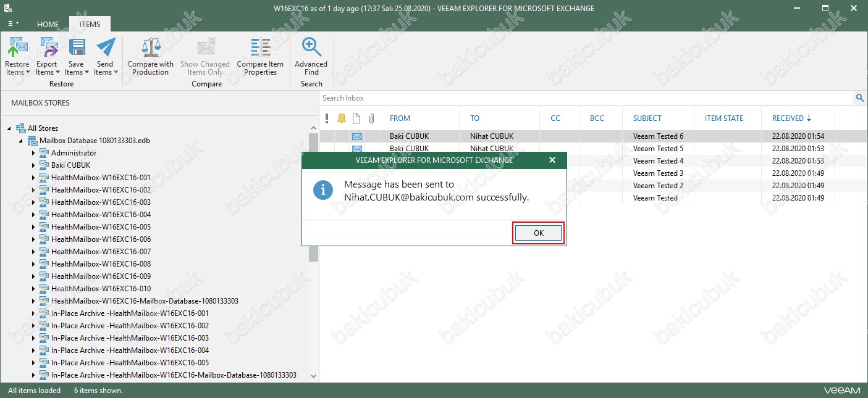Sort by the item type page column
This screenshot has width=868, height=398.
click(356, 118)
